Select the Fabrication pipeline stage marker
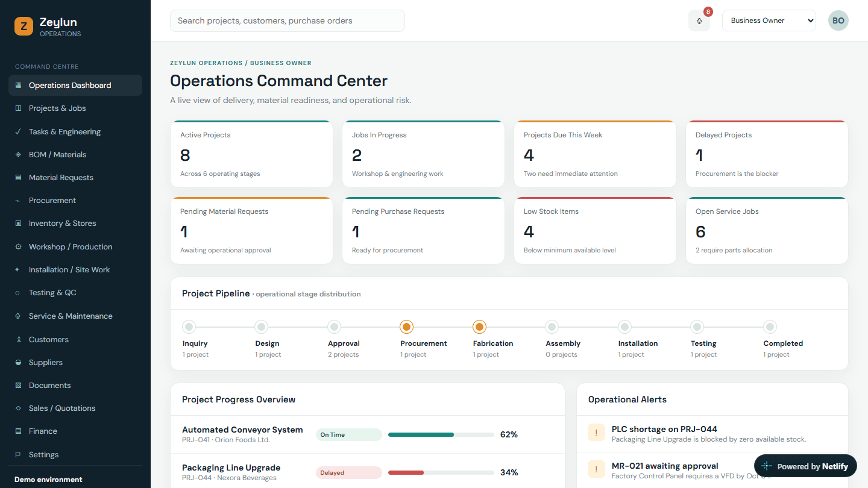 click(x=479, y=327)
